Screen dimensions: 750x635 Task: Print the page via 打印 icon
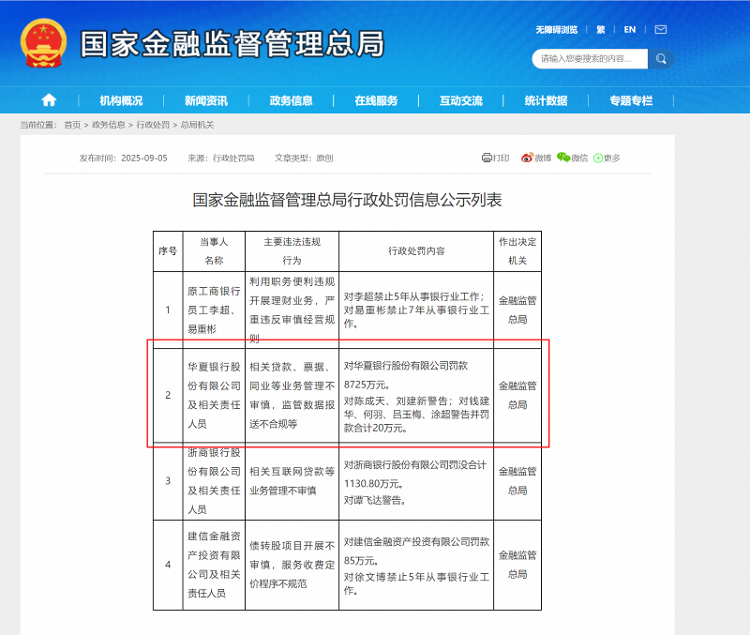pyautogui.click(x=495, y=158)
